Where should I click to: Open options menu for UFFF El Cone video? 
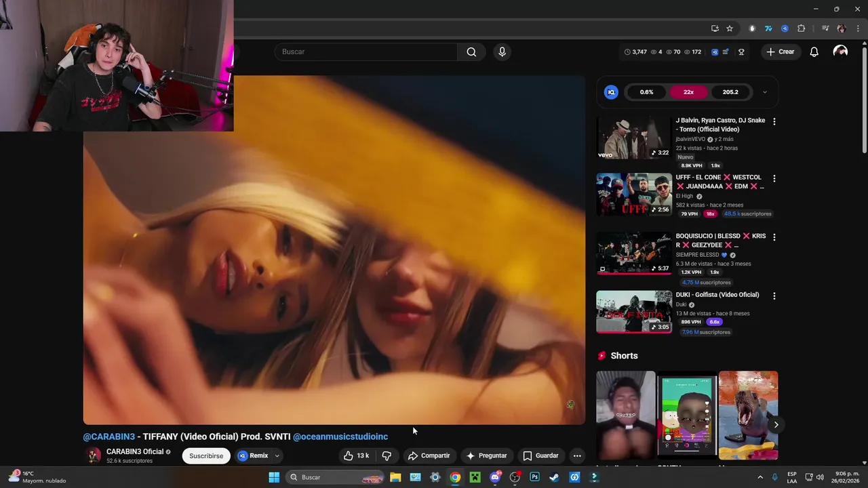coord(774,178)
